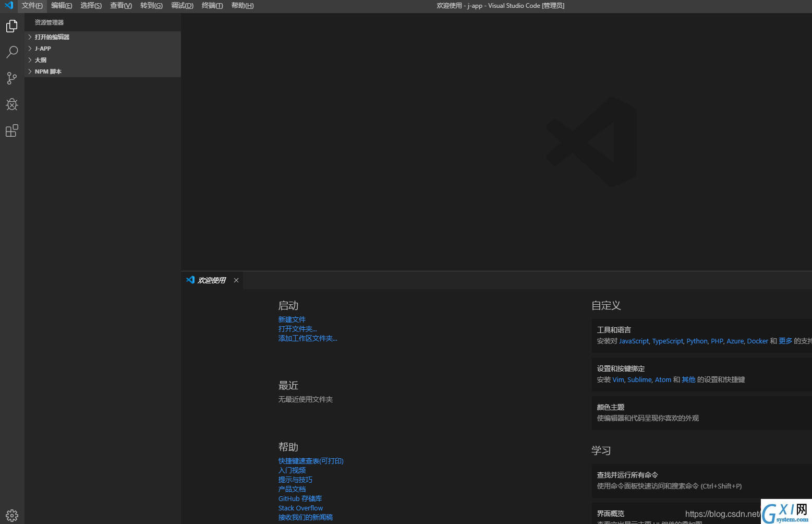
Task: Open the 查找并运行所有命令 card
Action: (x=702, y=481)
